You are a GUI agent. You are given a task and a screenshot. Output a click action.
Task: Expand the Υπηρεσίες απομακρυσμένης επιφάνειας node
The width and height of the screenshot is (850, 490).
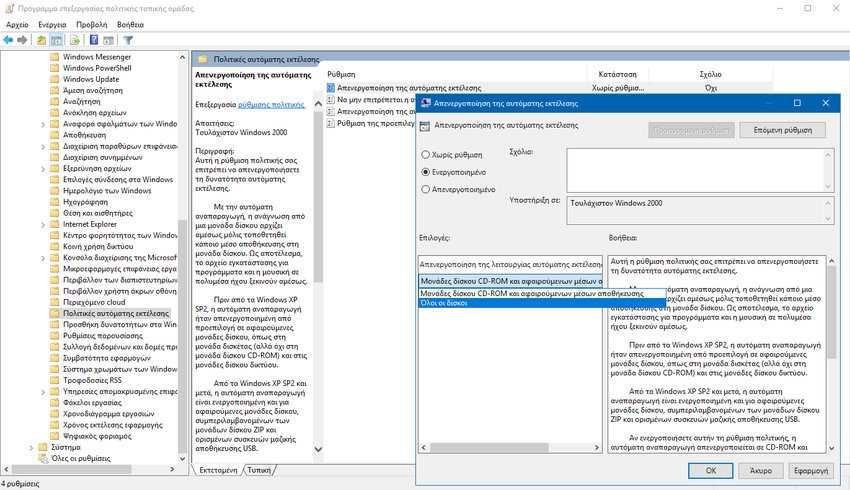(x=43, y=392)
